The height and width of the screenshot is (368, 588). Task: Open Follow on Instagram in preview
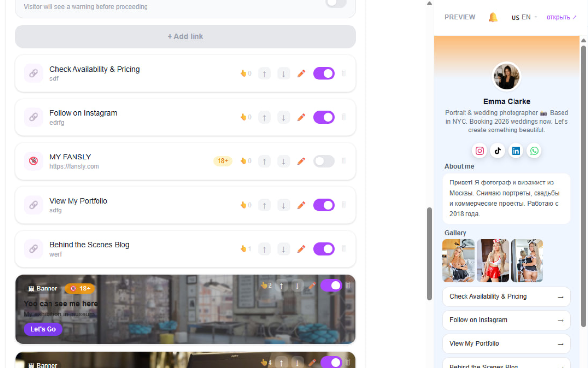point(507,320)
